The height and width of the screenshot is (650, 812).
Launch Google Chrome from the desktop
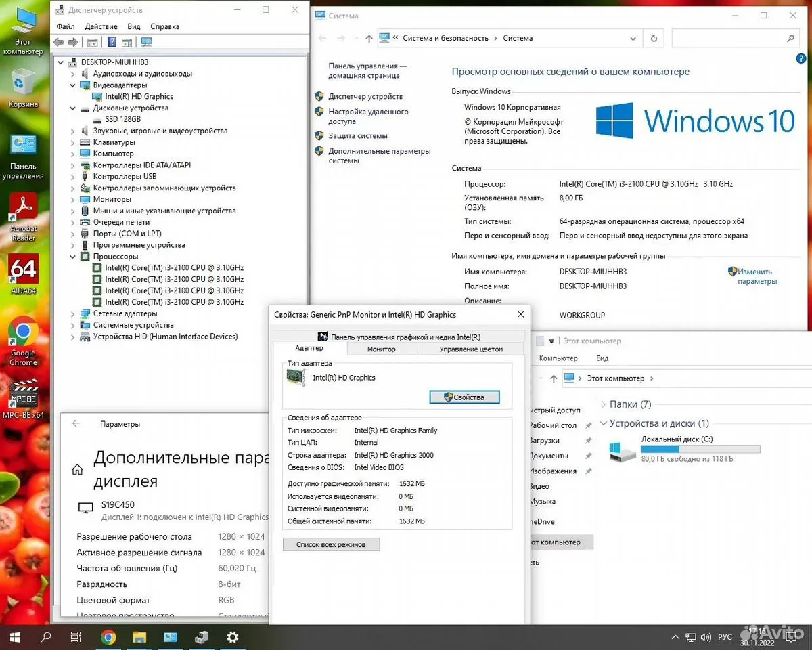pos(23,341)
